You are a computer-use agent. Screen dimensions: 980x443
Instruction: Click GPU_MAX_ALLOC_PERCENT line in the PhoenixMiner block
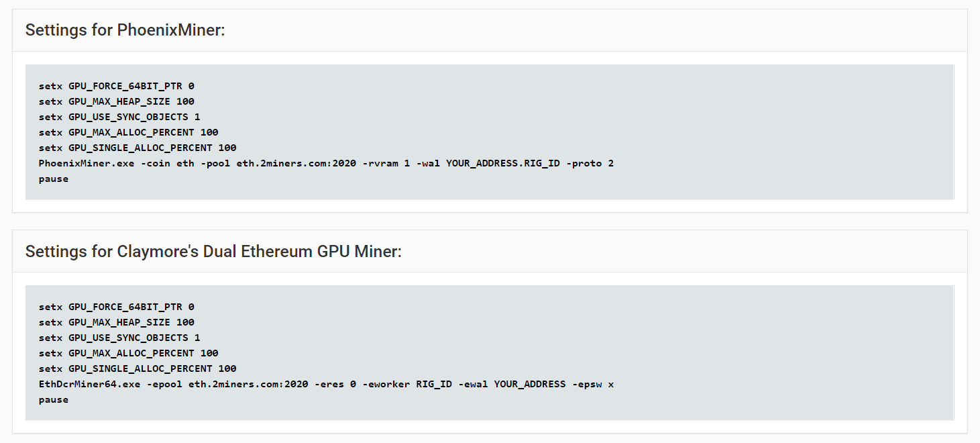tap(128, 132)
